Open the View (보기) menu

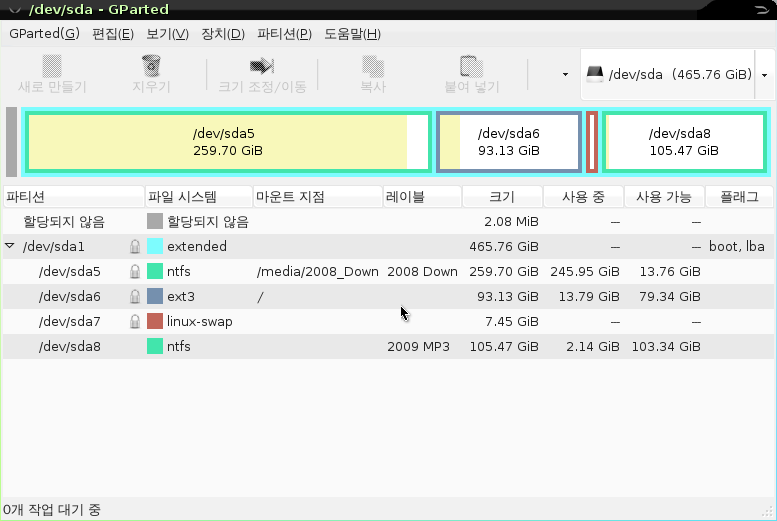(x=167, y=34)
